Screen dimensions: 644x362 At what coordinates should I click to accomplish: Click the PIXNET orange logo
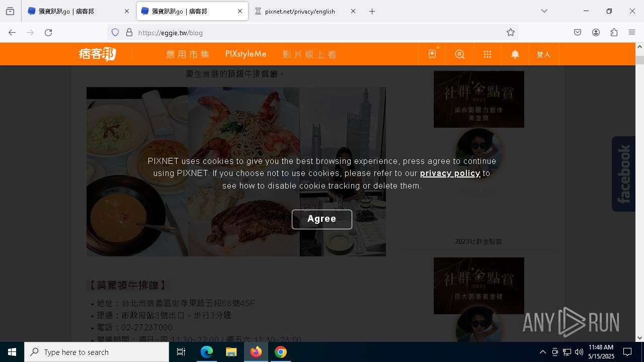98,54
